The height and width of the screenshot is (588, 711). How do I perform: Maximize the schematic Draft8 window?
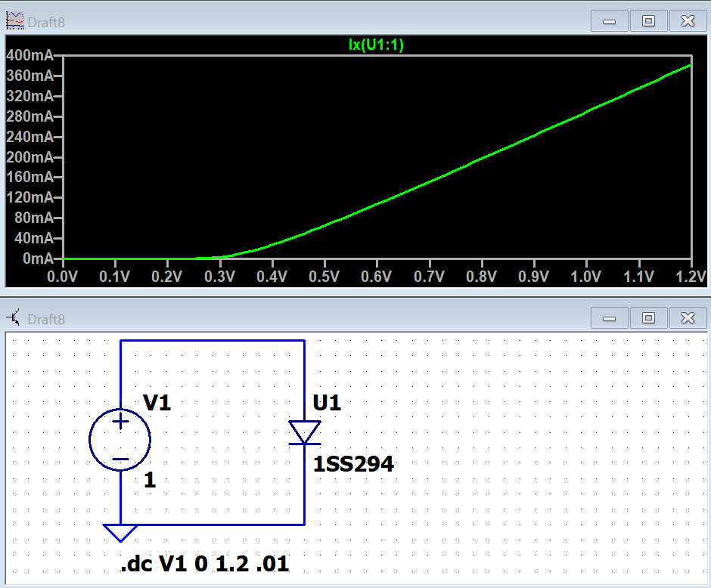(x=648, y=318)
